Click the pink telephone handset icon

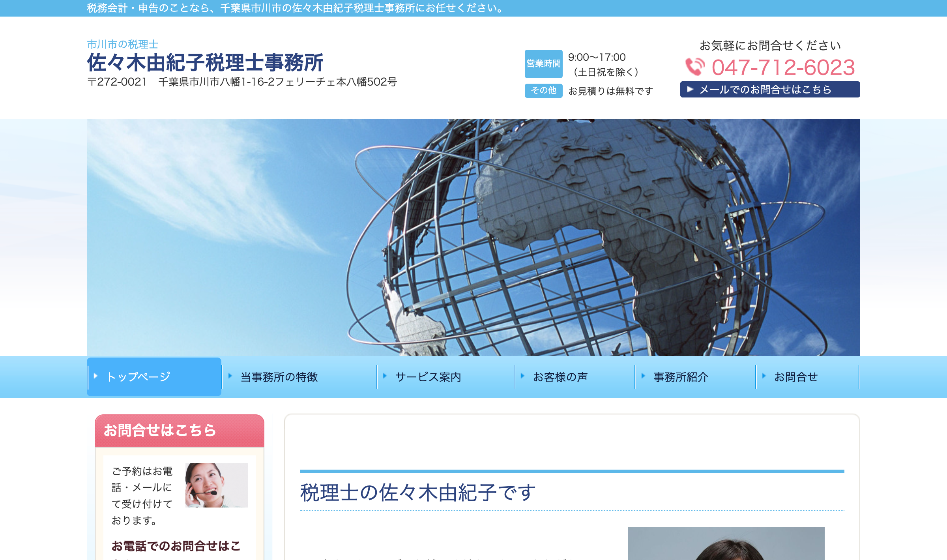click(694, 67)
